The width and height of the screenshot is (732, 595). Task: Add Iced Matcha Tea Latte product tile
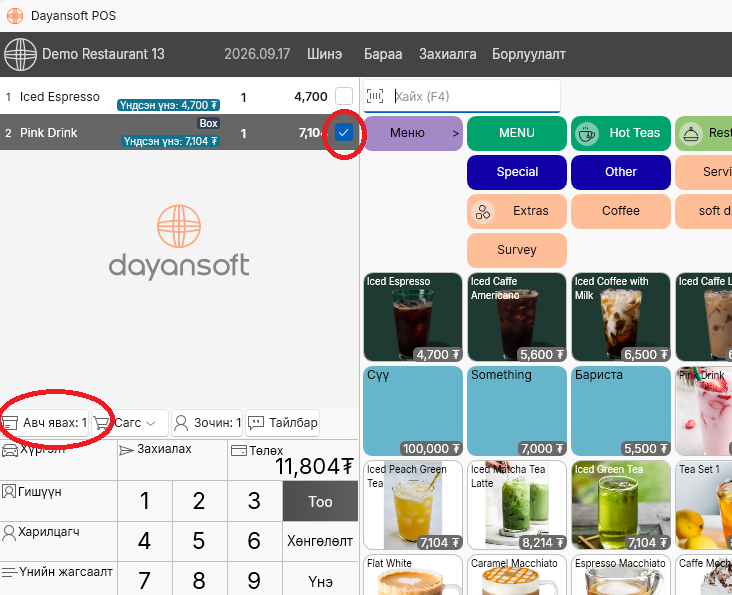(x=517, y=505)
